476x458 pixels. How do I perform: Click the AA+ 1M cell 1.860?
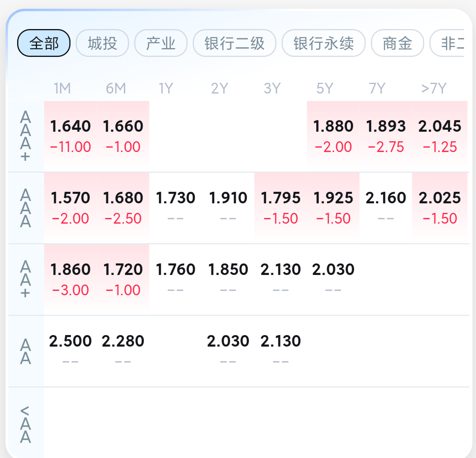click(71, 279)
